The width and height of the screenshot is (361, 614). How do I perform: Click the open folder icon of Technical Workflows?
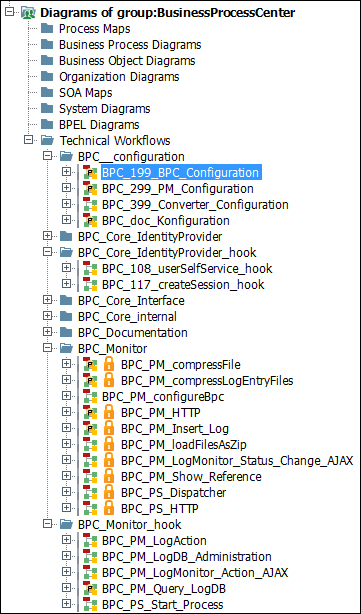[47, 141]
